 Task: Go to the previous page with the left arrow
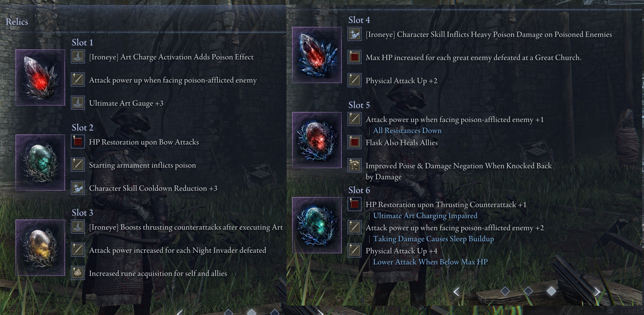456,291
